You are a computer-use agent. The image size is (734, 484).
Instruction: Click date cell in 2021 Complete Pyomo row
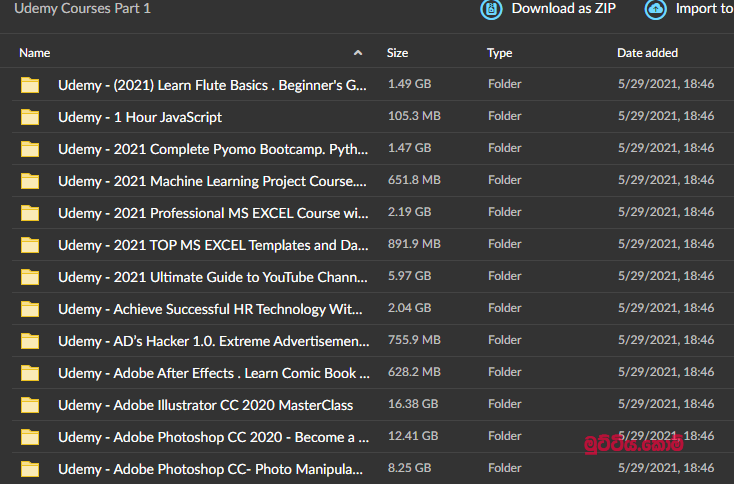point(666,148)
